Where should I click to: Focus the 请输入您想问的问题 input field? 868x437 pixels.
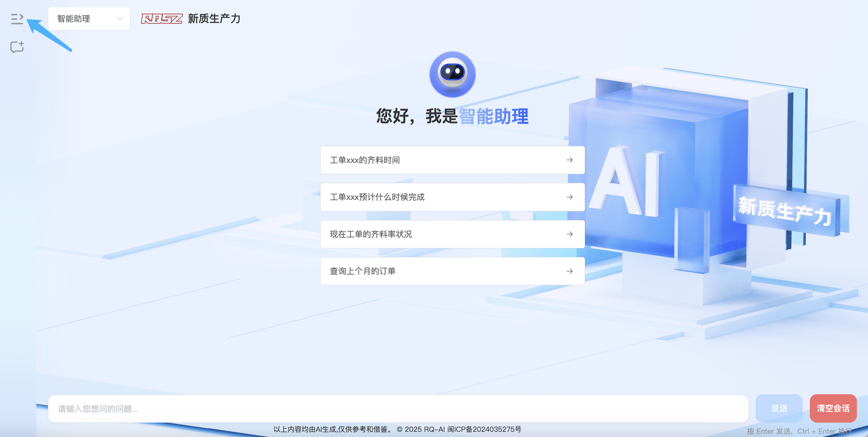tap(398, 408)
